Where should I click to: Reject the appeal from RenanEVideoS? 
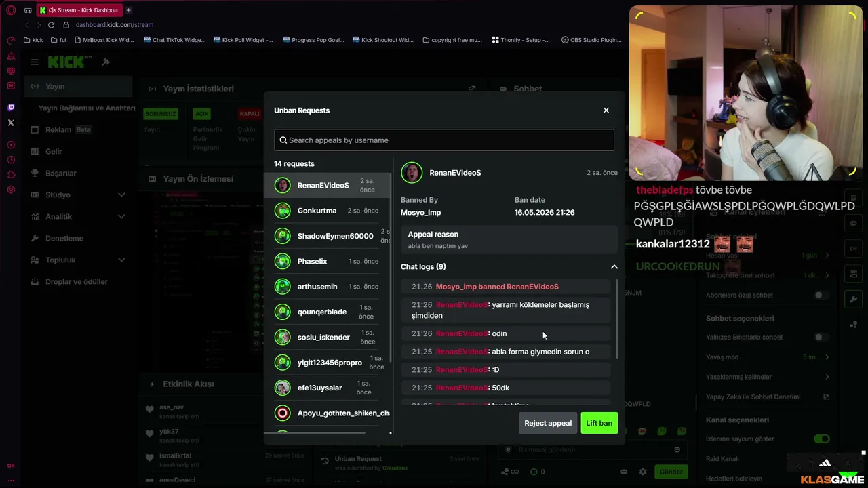(x=548, y=423)
